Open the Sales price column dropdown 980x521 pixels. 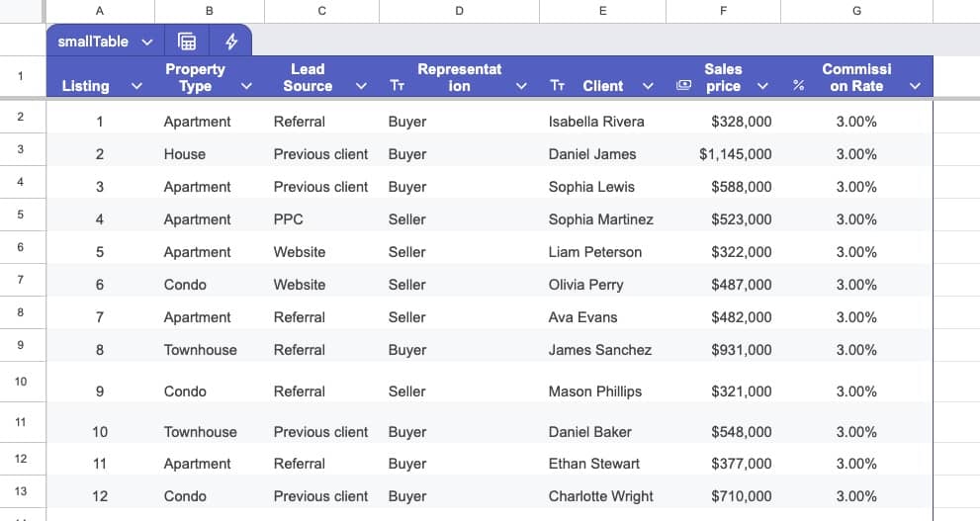pyautogui.click(x=762, y=86)
